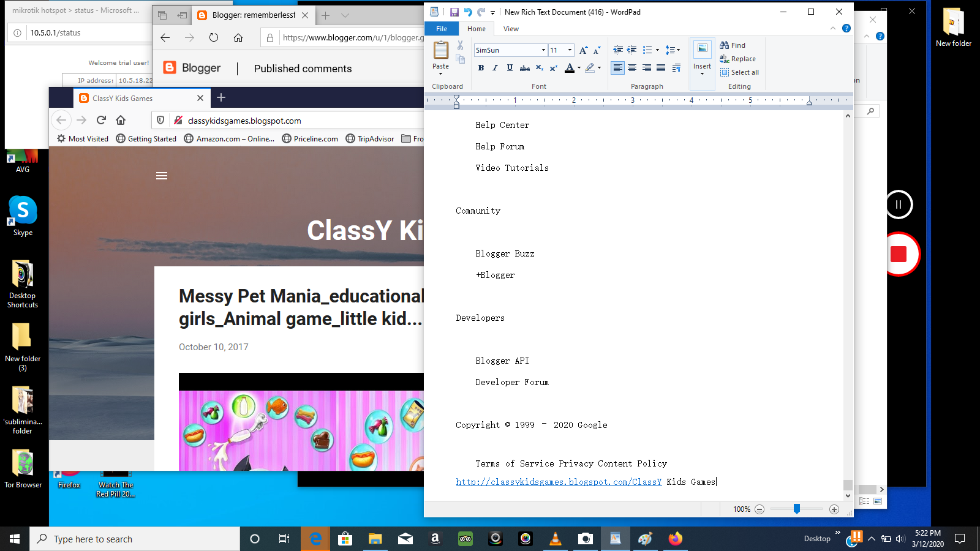Collapse the WordPad ribbon
The width and height of the screenshot is (980, 551).
[x=832, y=28]
